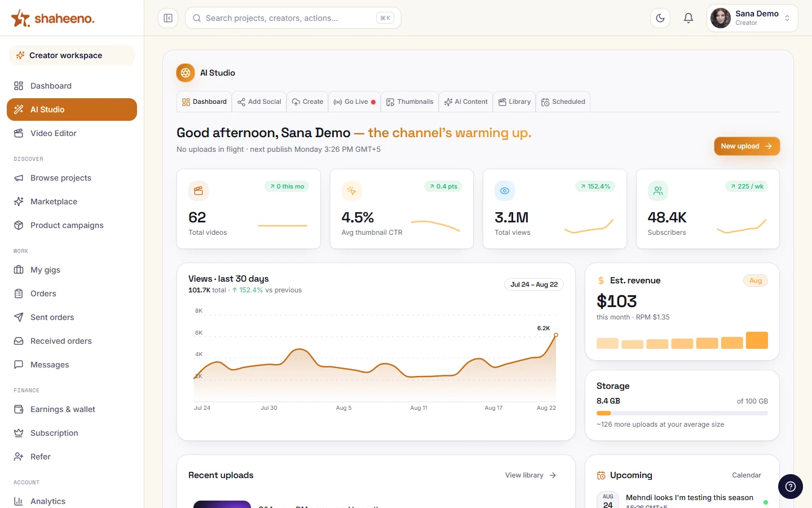This screenshot has width=812, height=508.
Task: Click the 0 this mo badge
Action: 287,186
